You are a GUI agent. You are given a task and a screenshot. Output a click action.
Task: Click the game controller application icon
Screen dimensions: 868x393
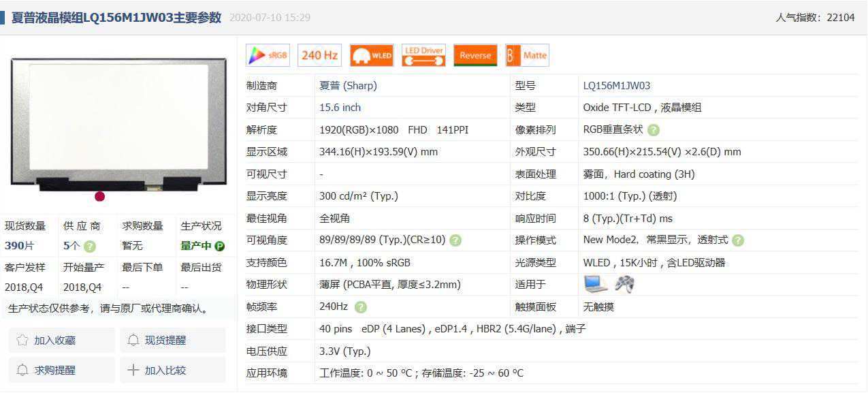click(624, 284)
